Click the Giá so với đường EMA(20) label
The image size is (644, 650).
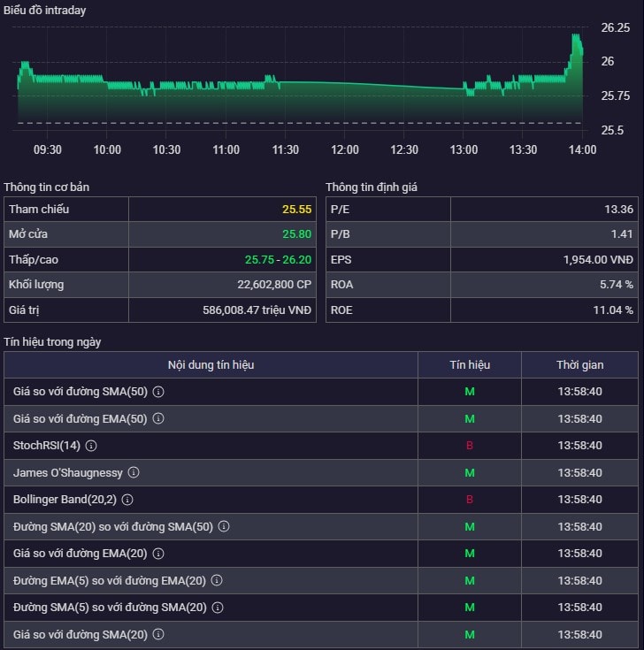[80, 554]
